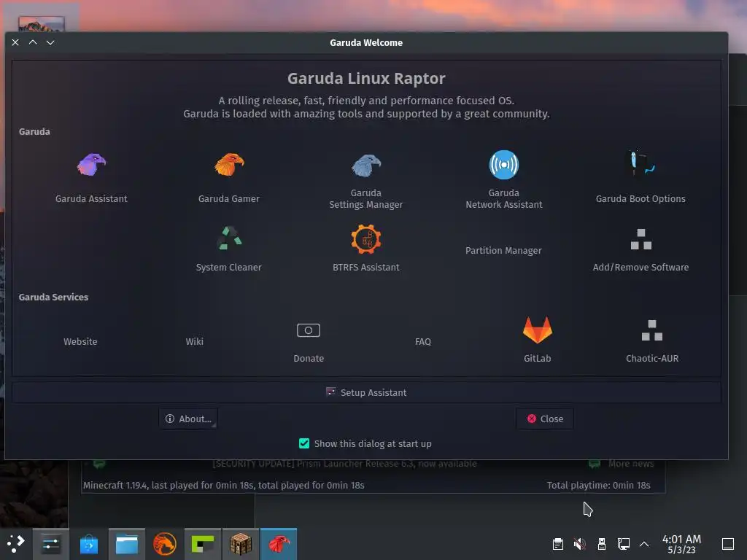
Task: Open green terminal-style app in taskbar
Action: tap(203, 544)
